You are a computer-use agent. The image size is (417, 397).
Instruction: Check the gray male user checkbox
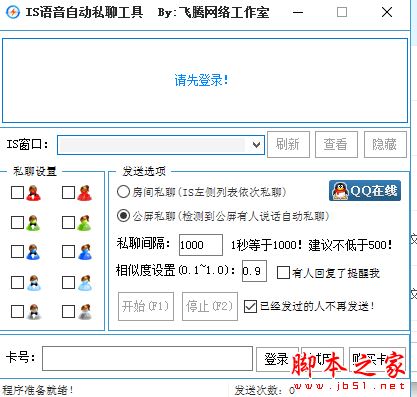pos(17,312)
